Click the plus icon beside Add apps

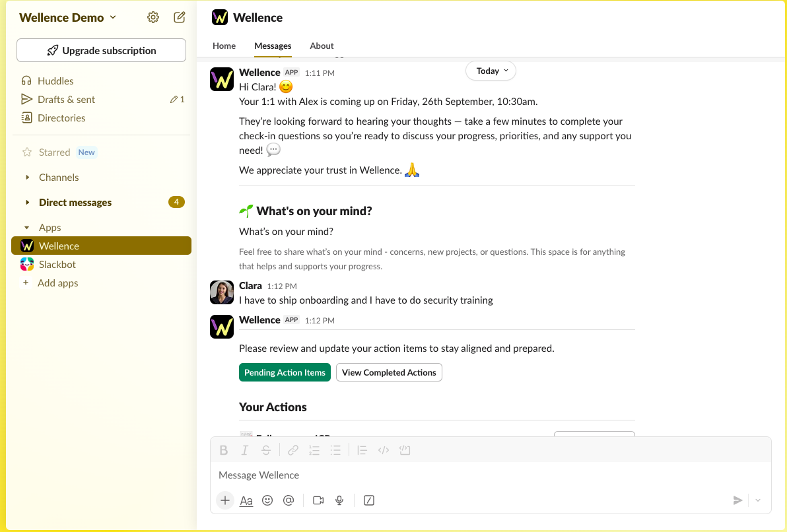click(26, 283)
